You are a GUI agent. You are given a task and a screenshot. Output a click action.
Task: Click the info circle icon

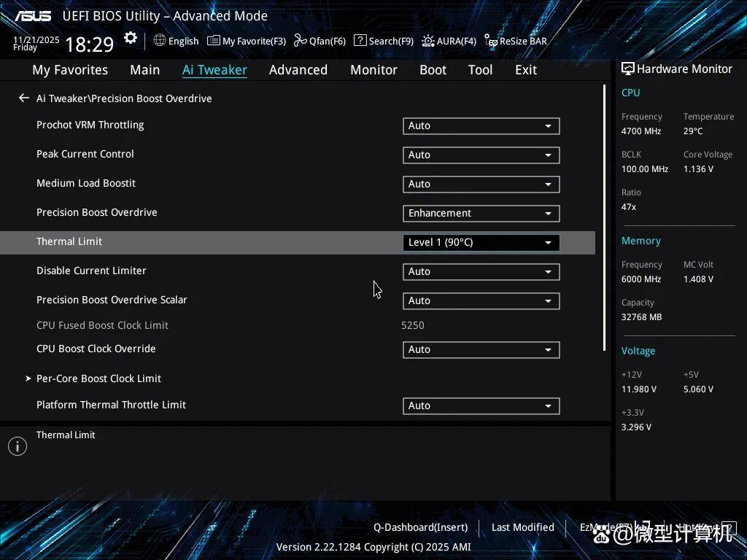18,446
